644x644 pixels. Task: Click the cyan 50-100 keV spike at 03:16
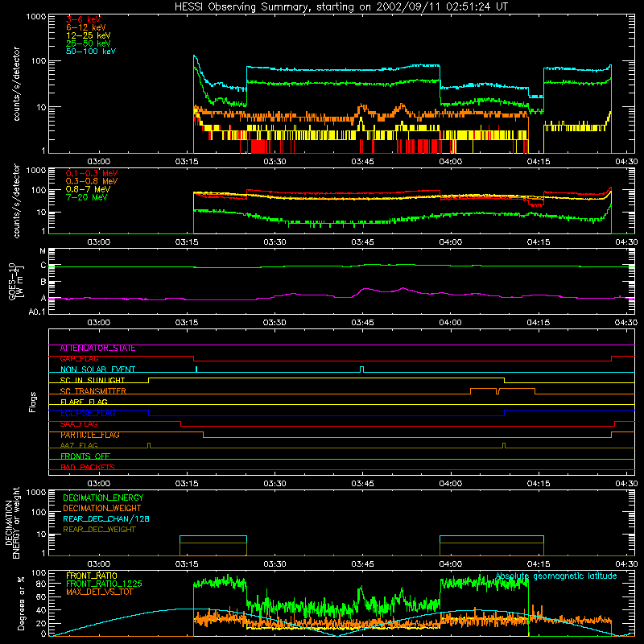194,57
